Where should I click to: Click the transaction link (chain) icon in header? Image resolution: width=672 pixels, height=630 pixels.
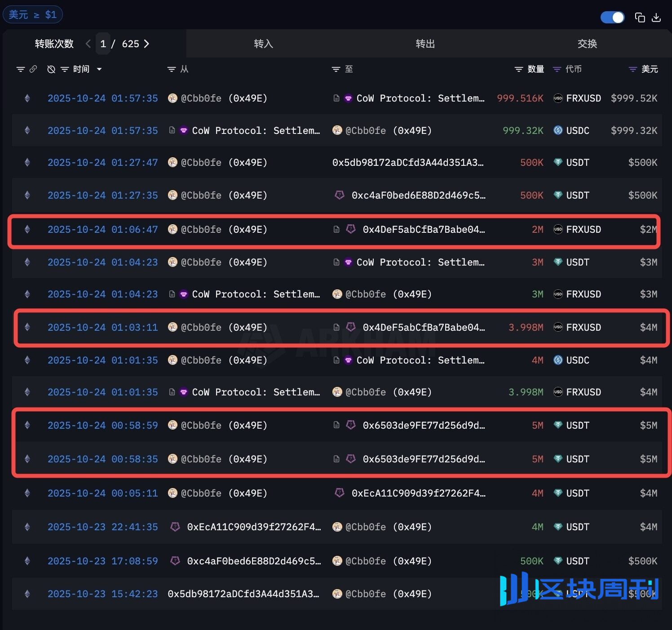(34, 69)
